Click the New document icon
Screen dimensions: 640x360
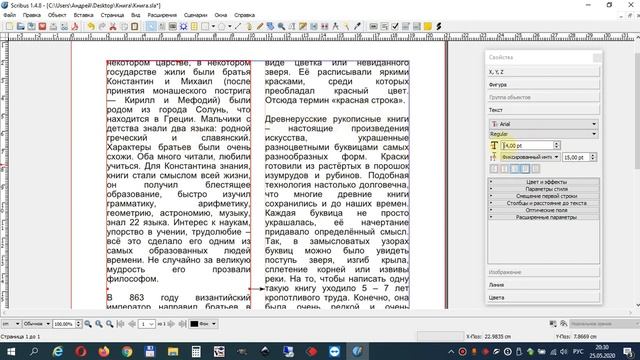coord(9,27)
